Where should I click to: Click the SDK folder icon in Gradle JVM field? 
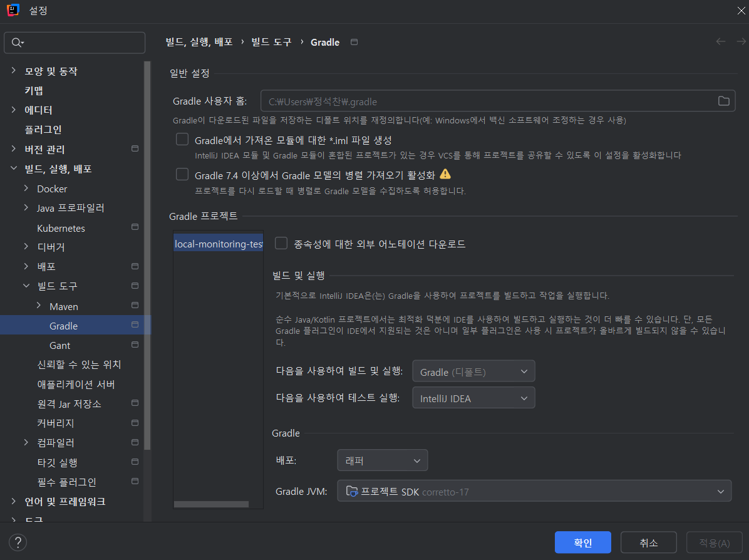tap(351, 491)
